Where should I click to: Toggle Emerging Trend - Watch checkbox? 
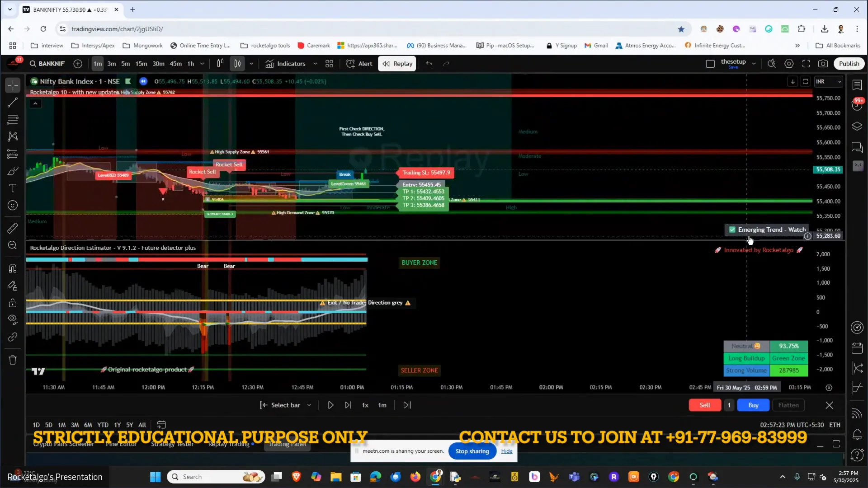pyautogui.click(x=732, y=230)
